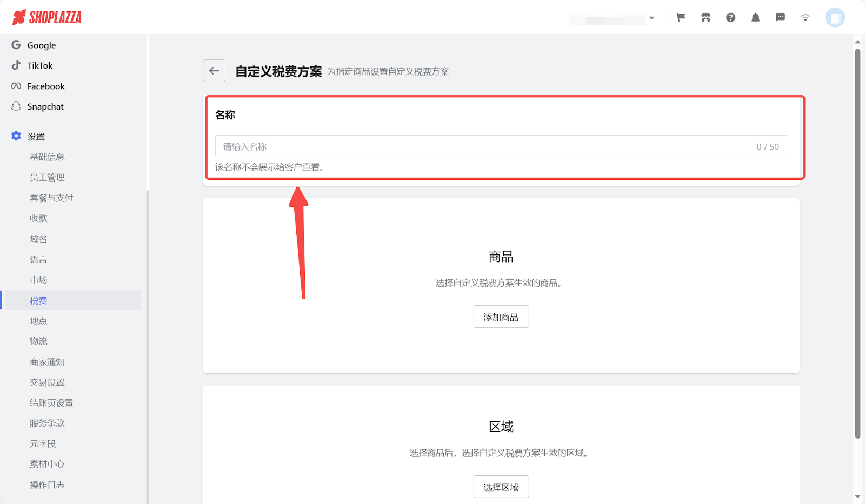The image size is (865, 504).
Task: Click the scrollbar up arrow
Action: pos(857,42)
